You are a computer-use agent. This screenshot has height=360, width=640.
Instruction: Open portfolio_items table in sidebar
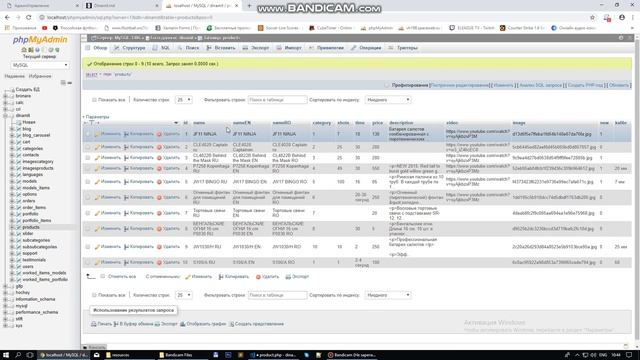coord(37,220)
